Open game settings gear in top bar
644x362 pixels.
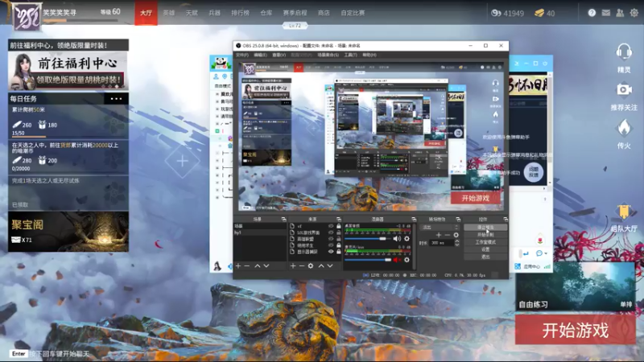(634, 13)
